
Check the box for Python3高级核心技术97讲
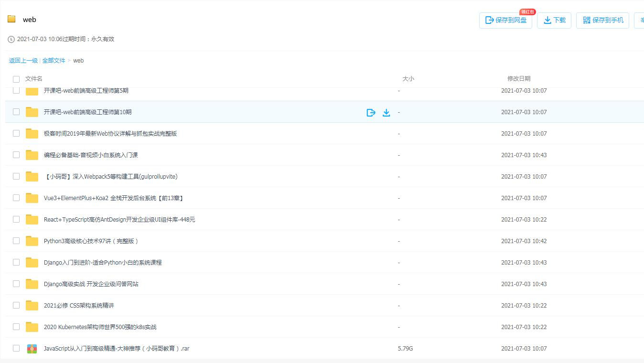click(16, 241)
